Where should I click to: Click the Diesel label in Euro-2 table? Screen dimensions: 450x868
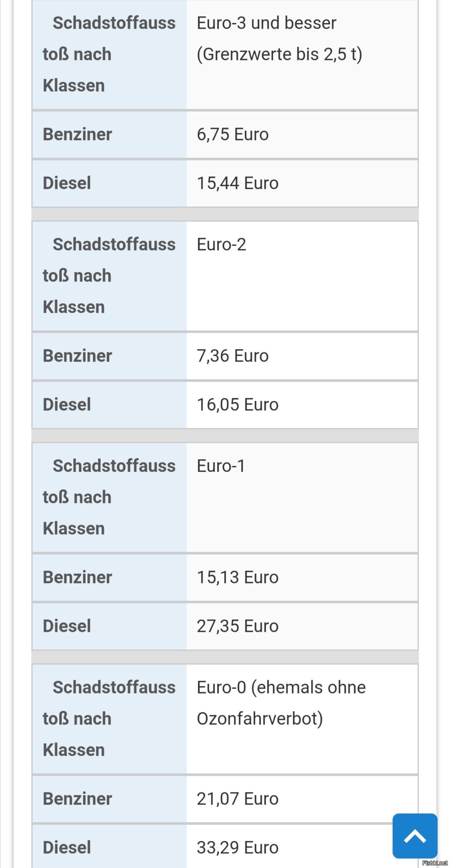pos(67,405)
